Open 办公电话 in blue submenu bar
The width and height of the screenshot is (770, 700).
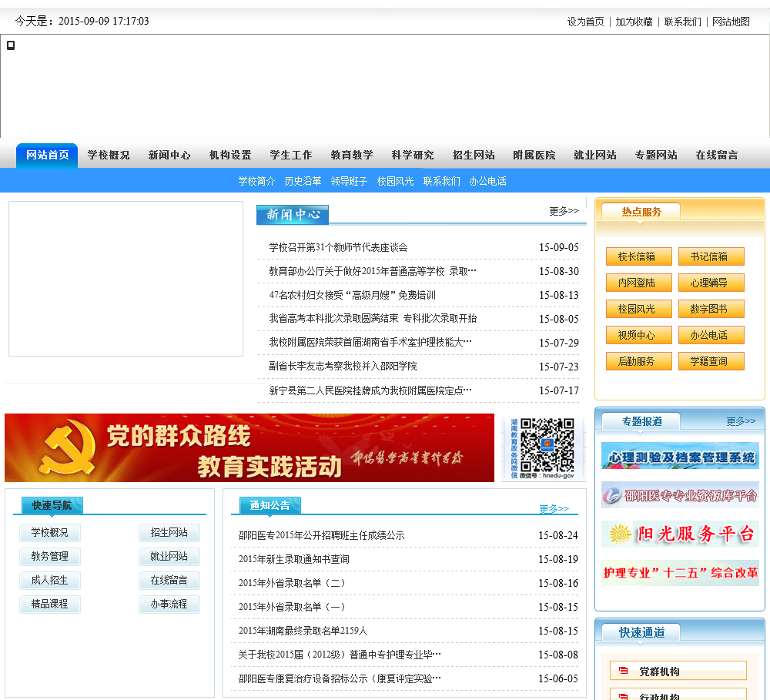point(487,181)
